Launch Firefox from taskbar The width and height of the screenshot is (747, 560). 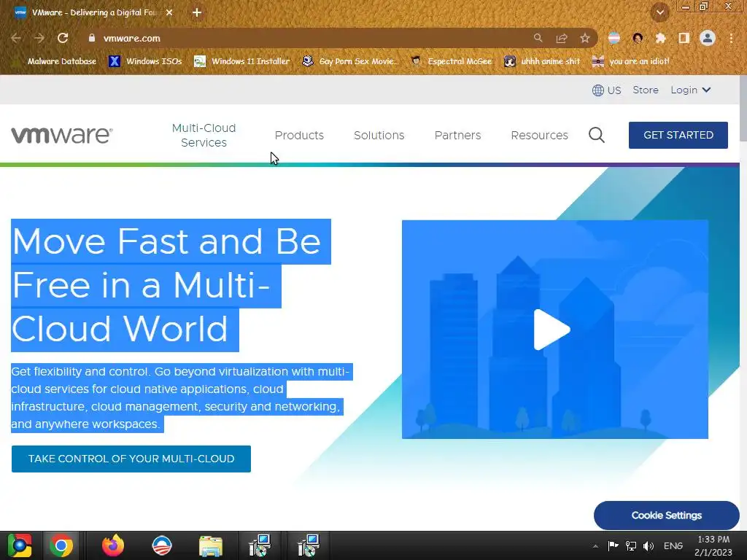point(113,545)
